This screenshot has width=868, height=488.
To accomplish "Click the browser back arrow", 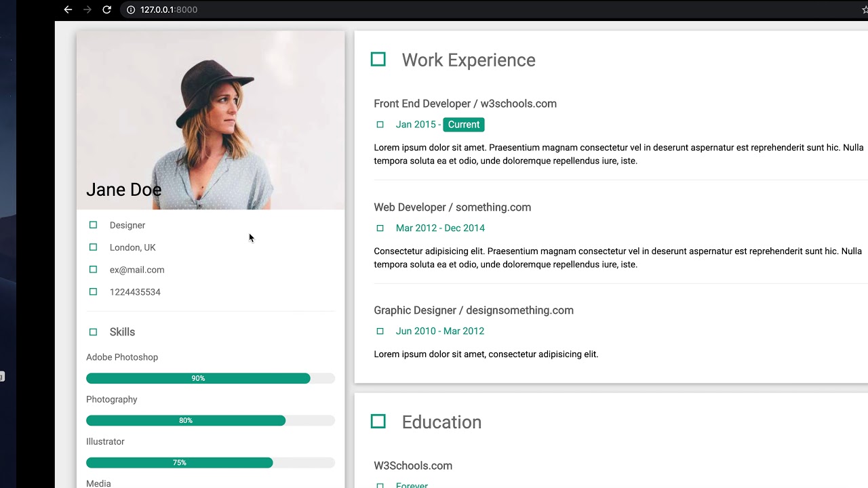I will (68, 9).
